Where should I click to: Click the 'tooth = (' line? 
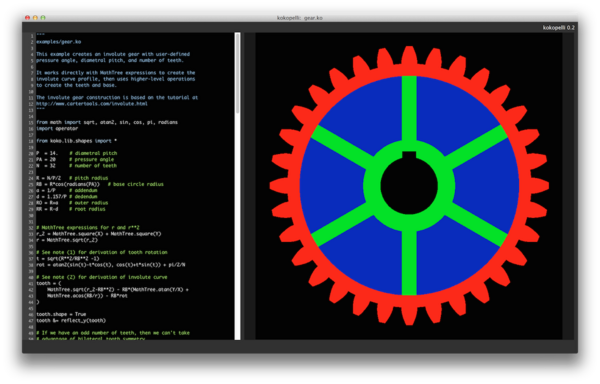[x=49, y=283]
